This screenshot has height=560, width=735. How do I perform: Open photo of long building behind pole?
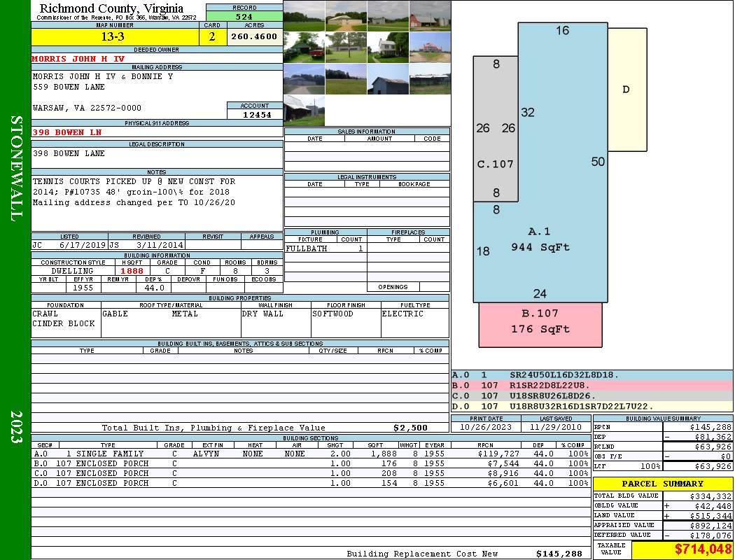pos(346,48)
